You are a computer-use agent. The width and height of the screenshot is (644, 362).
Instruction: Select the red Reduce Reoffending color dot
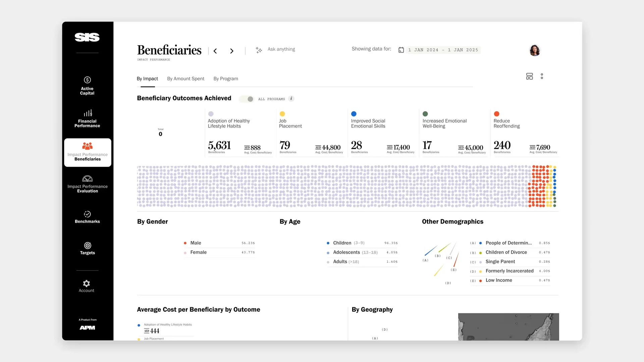496,114
